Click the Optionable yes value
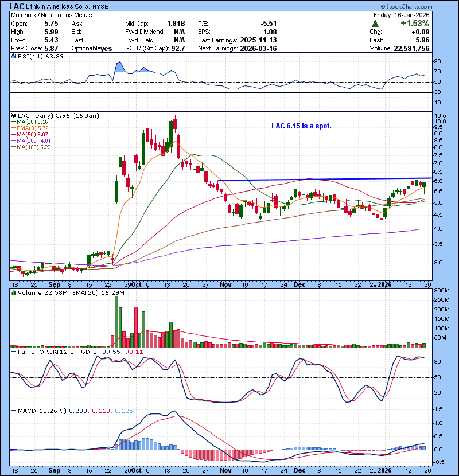Screen dimensions: 459x476 [x=106, y=49]
